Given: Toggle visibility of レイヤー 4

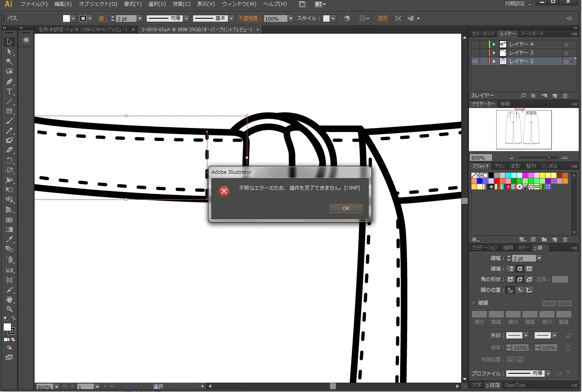Looking at the screenshot, I should tap(475, 44).
